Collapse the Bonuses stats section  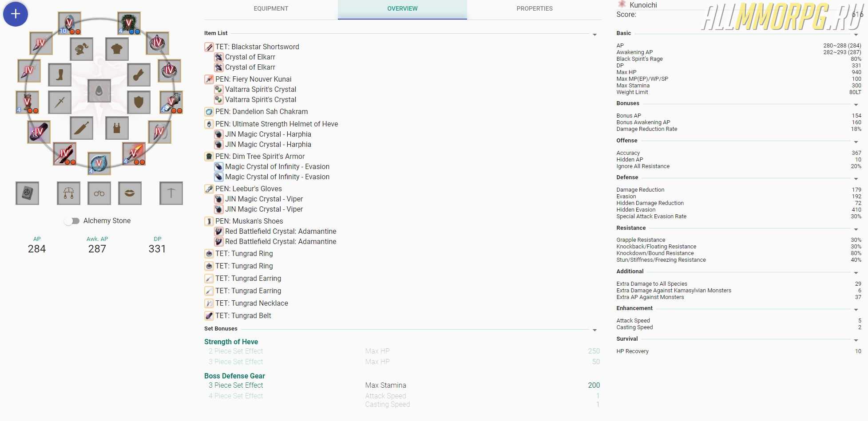coord(856,105)
